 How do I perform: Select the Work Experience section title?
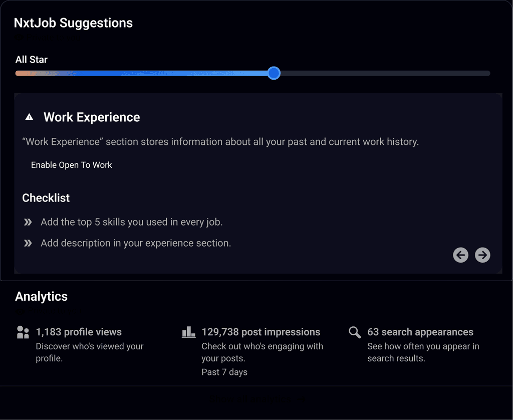click(x=92, y=117)
